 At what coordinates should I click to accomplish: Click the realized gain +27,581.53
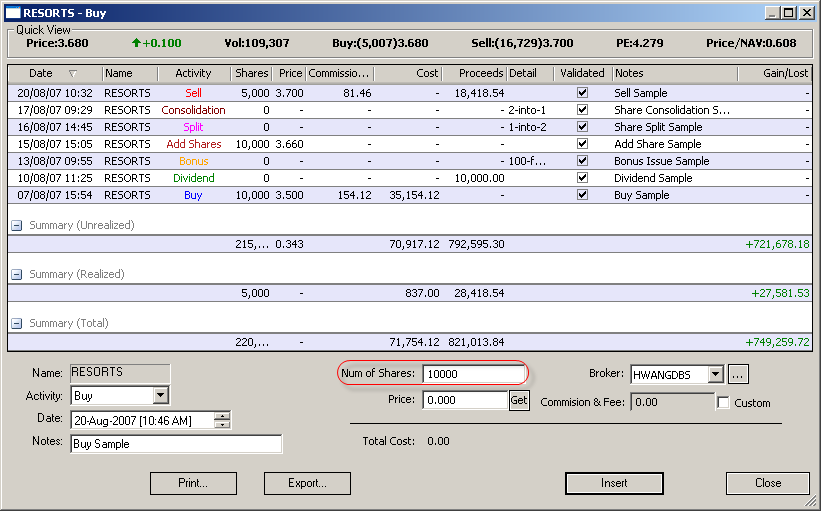pos(781,293)
